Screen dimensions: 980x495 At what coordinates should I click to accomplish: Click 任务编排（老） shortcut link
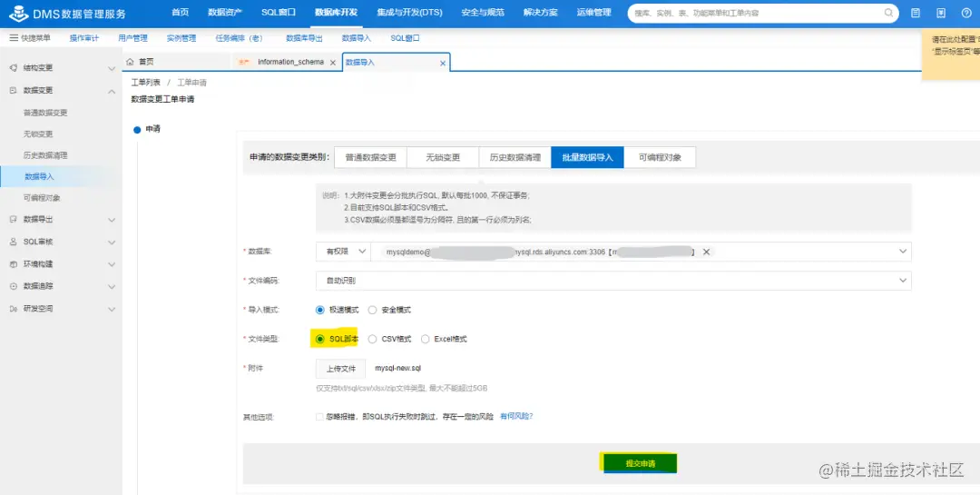pos(241,38)
